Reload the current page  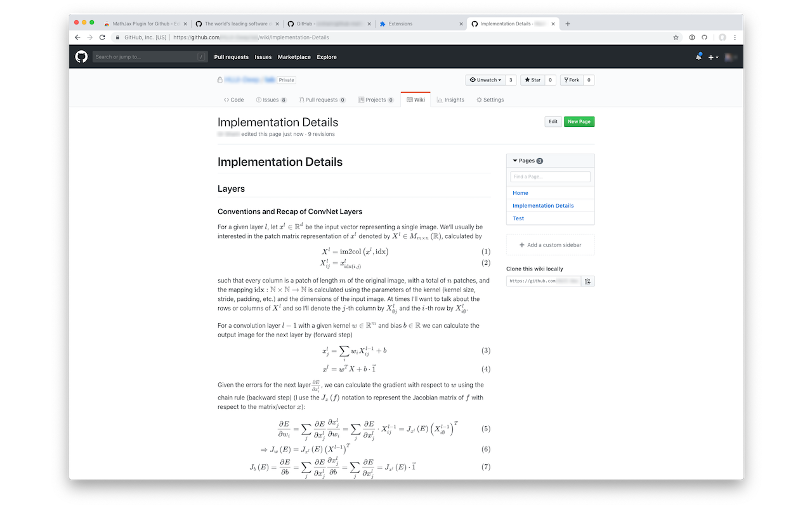tap(102, 37)
